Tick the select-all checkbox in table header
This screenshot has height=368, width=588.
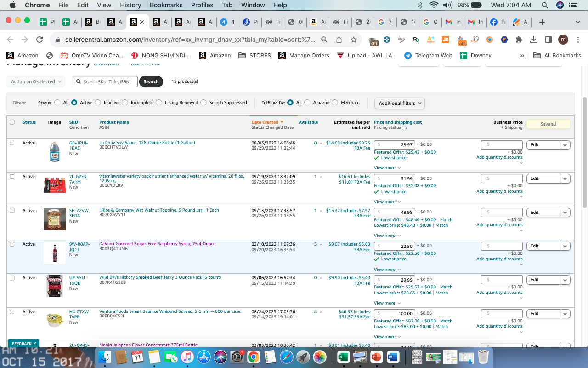tap(12, 122)
